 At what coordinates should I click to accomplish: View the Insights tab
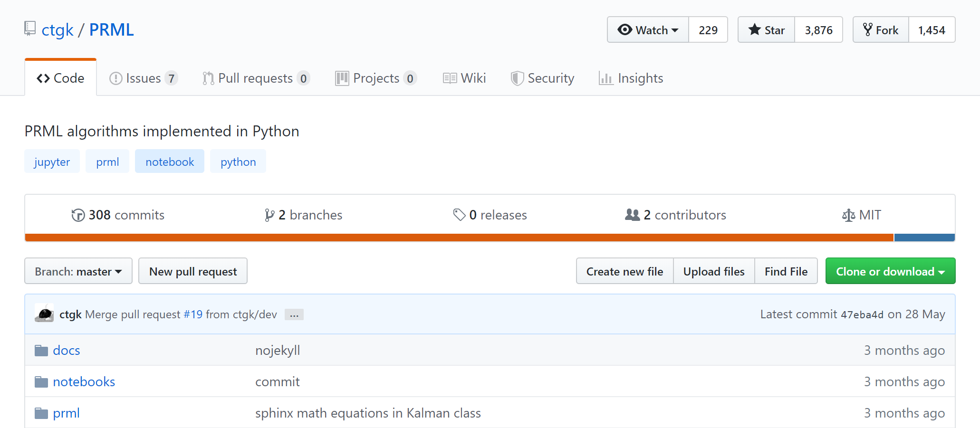tap(631, 78)
